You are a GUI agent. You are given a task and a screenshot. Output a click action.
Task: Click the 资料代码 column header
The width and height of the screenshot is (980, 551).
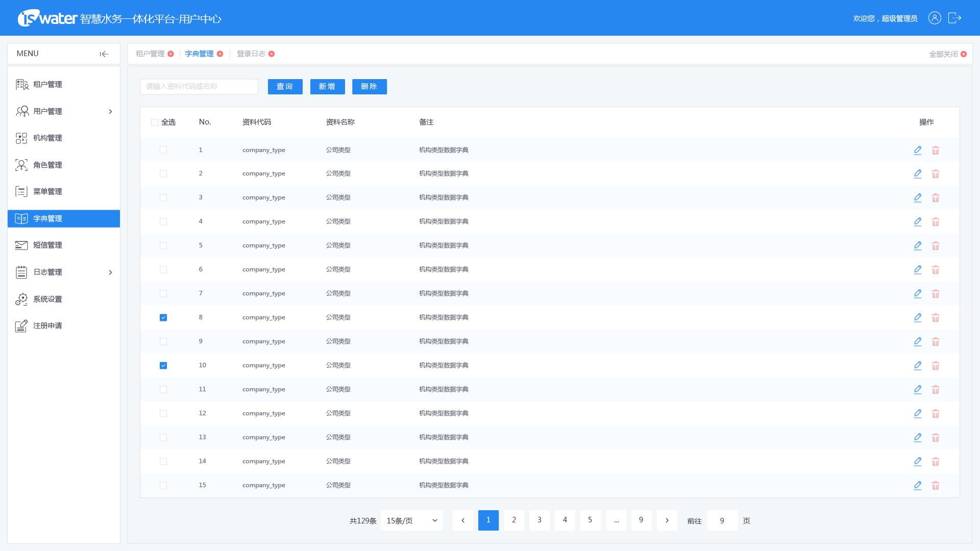tap(257, 122)
